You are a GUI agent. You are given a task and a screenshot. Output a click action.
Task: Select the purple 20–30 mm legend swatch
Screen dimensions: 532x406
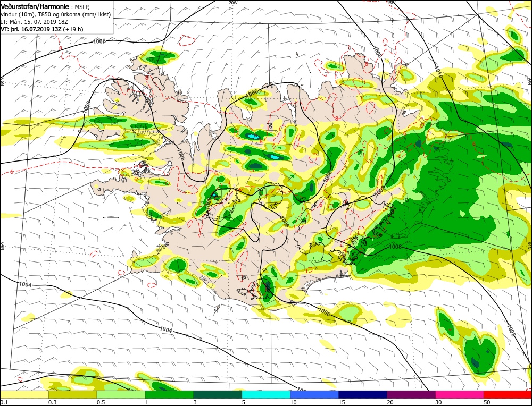click(x=412, y=394)
